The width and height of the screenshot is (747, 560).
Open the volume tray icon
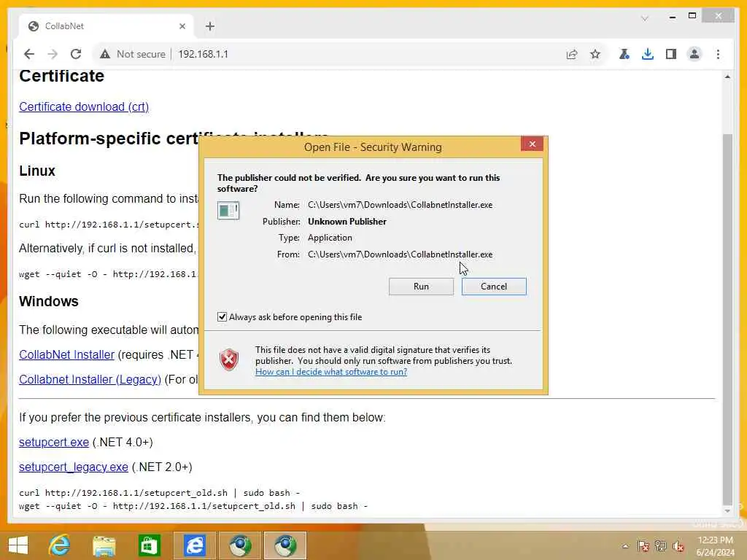(x=678, y=546)
